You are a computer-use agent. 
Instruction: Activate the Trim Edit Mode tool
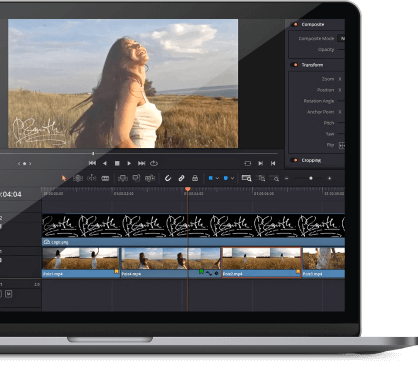tap(78, 178)
